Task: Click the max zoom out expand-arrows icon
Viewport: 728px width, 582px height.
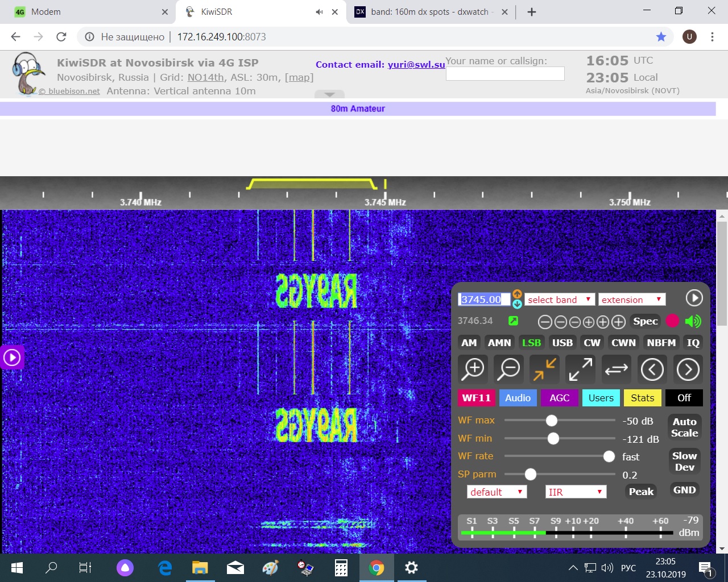Action: 581,369
